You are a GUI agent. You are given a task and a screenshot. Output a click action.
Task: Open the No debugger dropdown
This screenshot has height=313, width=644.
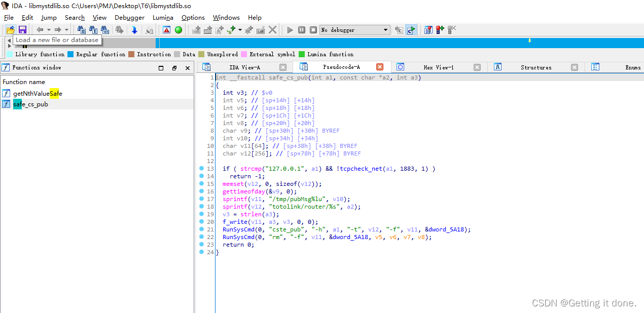coord(385,30)
